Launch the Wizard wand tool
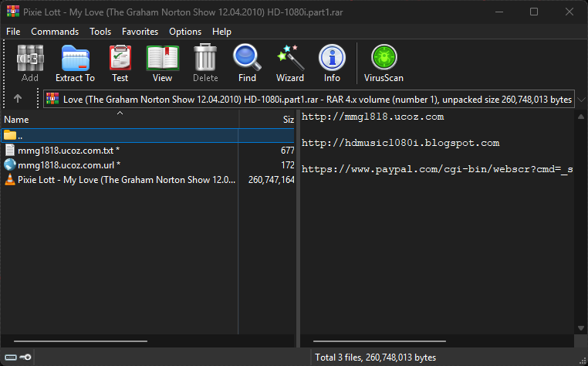The width and height of the screenshot is (588, 366). click(290, 57)
